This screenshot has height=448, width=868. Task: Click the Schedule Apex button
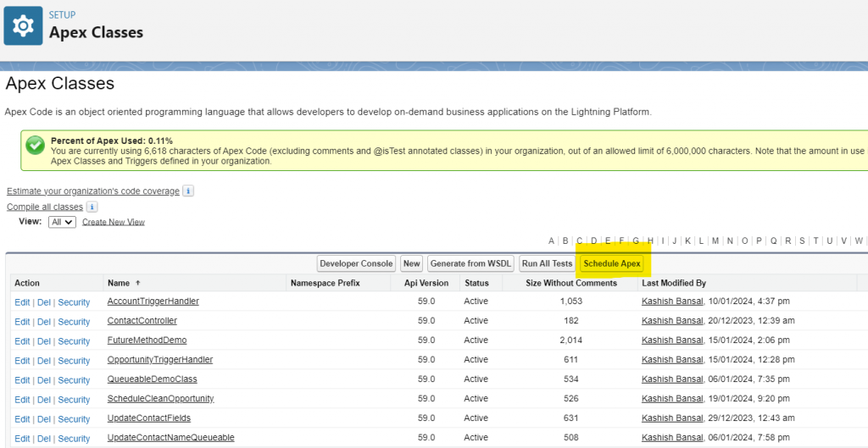[x=612, y=263]
